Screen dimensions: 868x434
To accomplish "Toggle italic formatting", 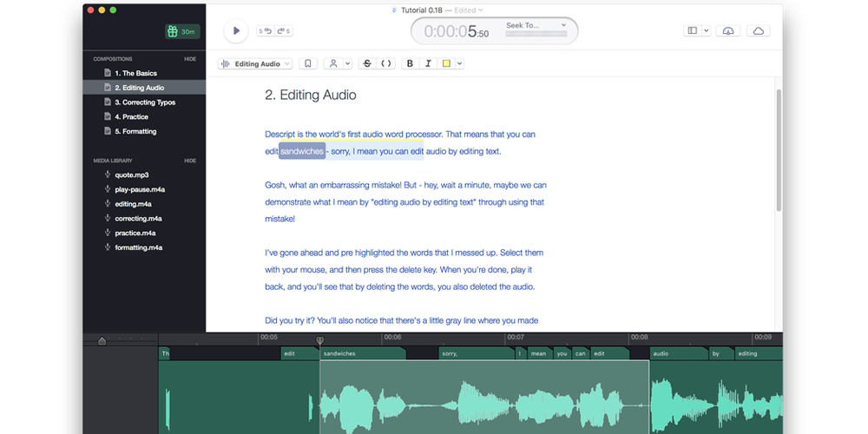I will pos(428,63).
